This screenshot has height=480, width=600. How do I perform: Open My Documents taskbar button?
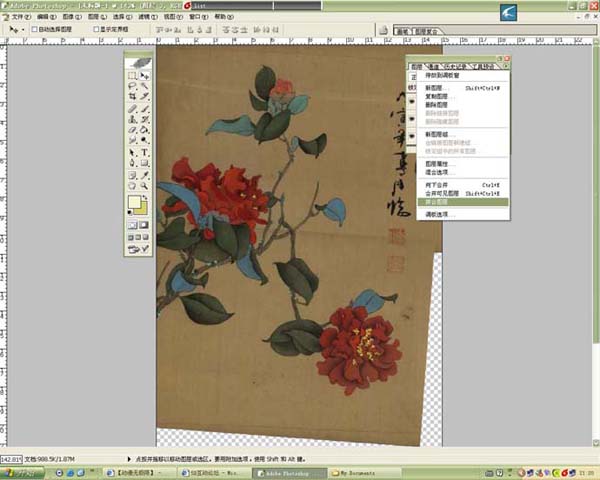click(365, 473)
